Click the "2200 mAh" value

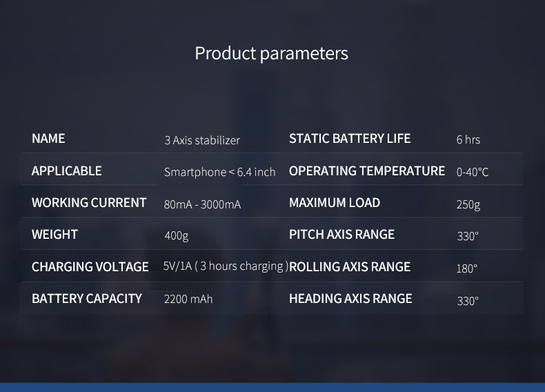[188, 300]
